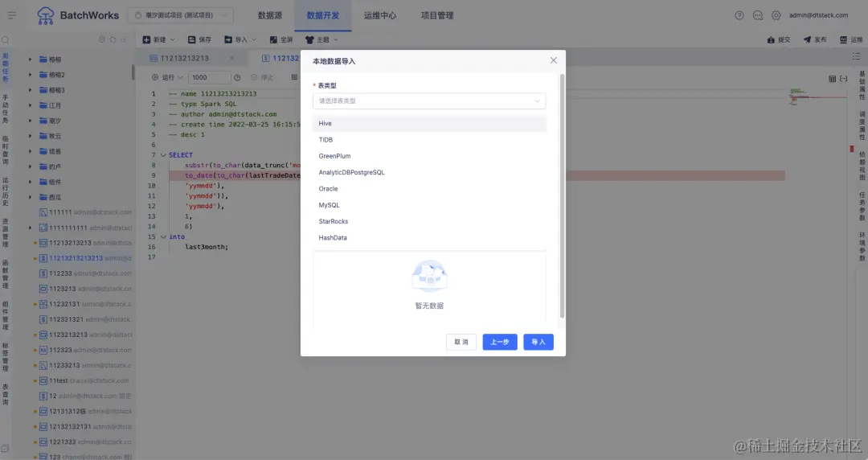The height and width of the screenshot is (460, 868).
Task: Expand the 榕榕2 folder
Action: tap(30, 75)
